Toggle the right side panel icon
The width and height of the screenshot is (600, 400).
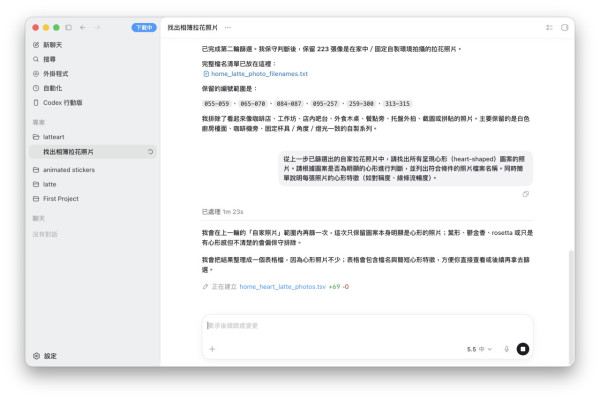[564, 28]
